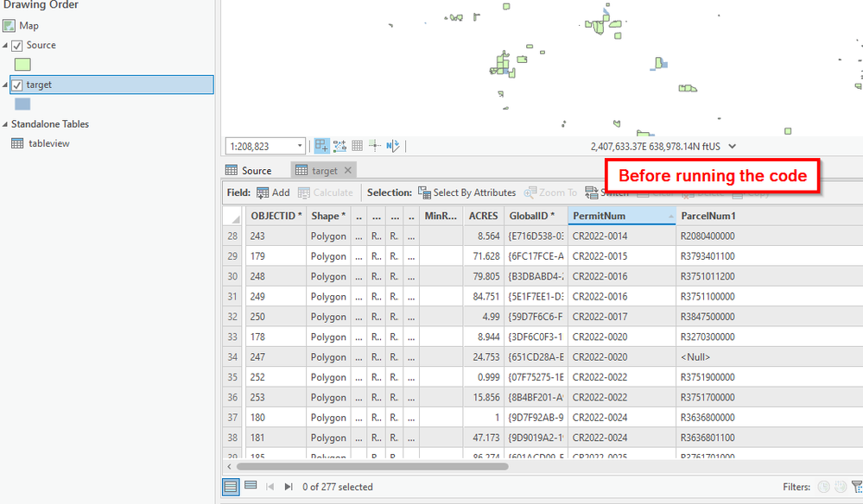Open the grid icon beside scale box
This screenshot has height=504, width=863.
(x=357, y=146)
